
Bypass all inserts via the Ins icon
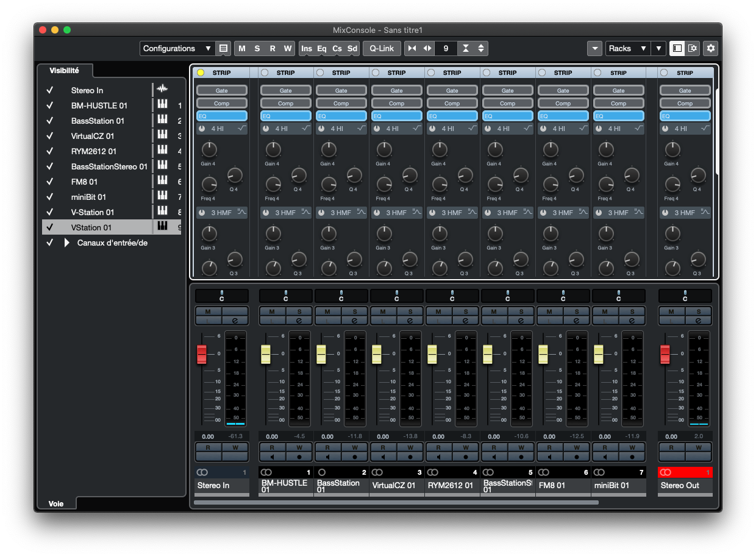[x=307, y=48]
